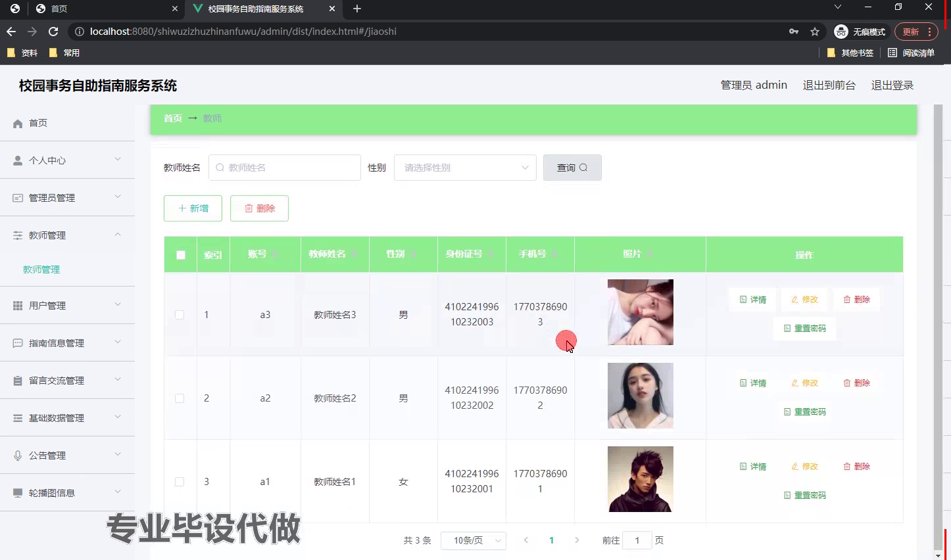Click the grid icon for 用户管理
Screen dimensions: 951x560
pos(18,306)
